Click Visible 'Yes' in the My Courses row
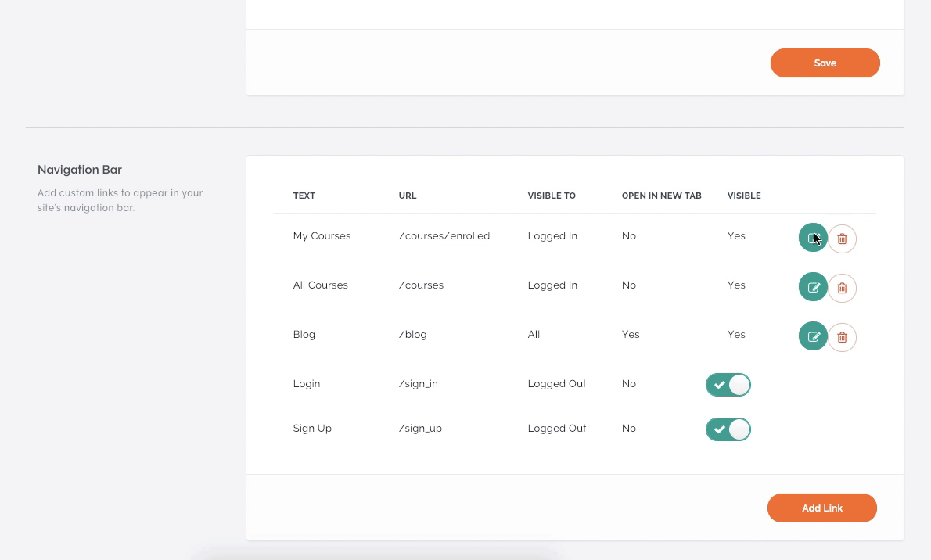 point(736,235)
